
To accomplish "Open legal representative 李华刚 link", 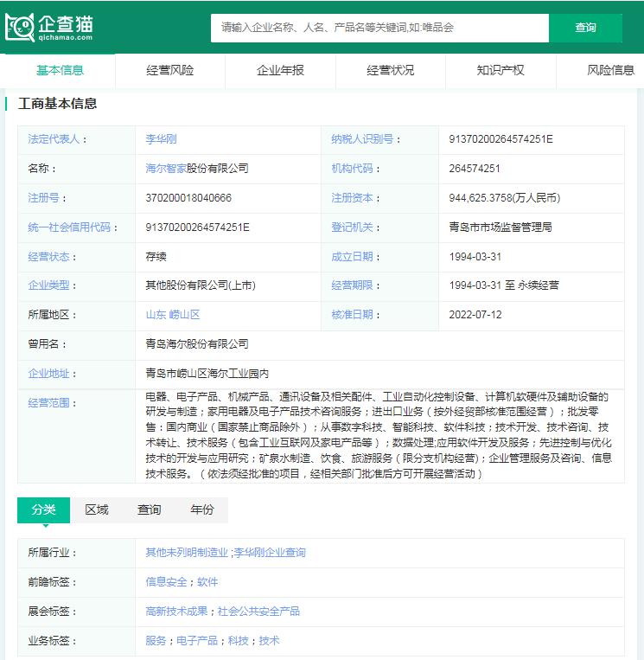I will (x=161, y=139).
